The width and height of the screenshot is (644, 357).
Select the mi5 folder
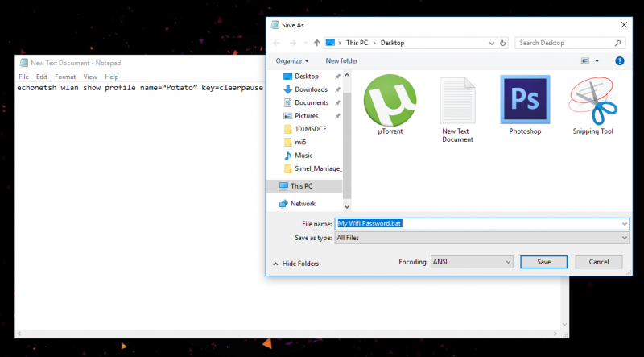click(x=300, y=143)
